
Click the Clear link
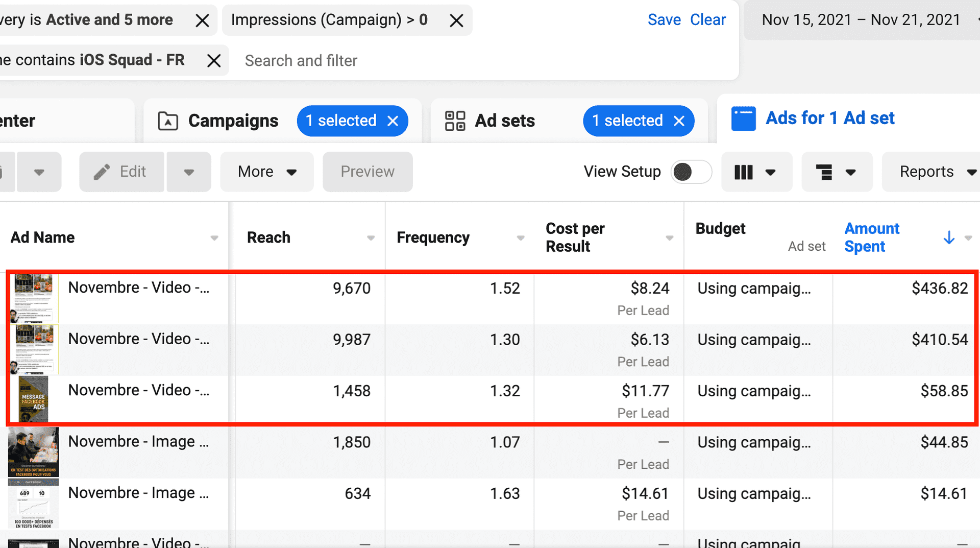pyautogui.click(x=708, y=19)
